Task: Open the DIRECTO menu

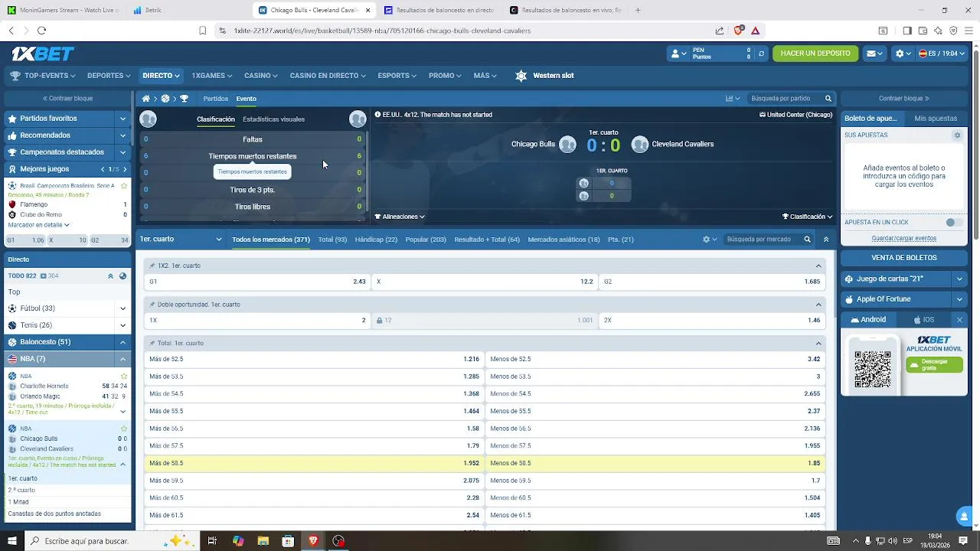Action: coord(161,76)
